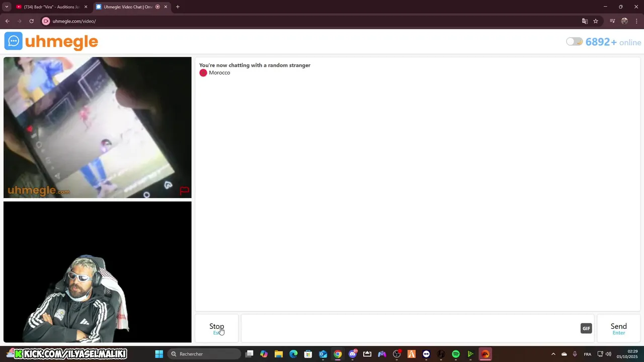Open Microsoft Edge from the taskbar
Screen dimensions: 644x362
click(x=293, y=354)
